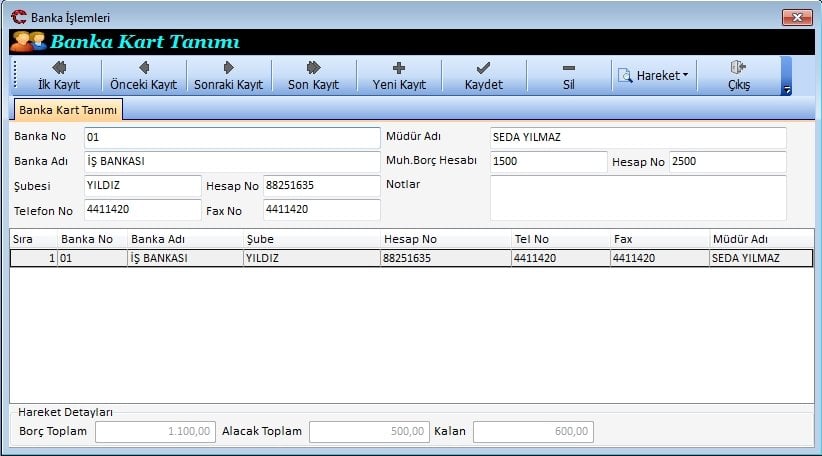Viewport: 822px width, 456px height.
Task: Click the Alacak Toplam value 500,00
Action: pyautogui.click(x=369, y=431)
